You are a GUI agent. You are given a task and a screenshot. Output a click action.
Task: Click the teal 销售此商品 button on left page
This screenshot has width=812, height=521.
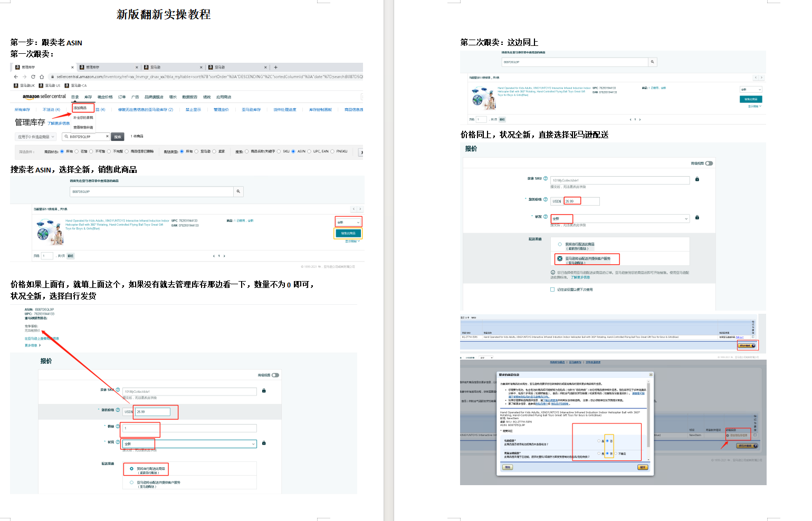coord(348,233)
